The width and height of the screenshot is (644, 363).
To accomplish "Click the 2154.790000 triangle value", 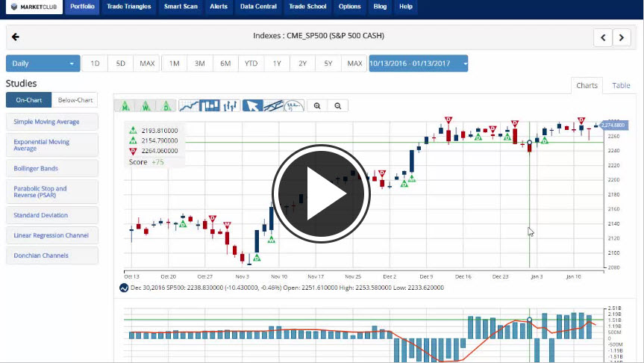I will 160,140.
